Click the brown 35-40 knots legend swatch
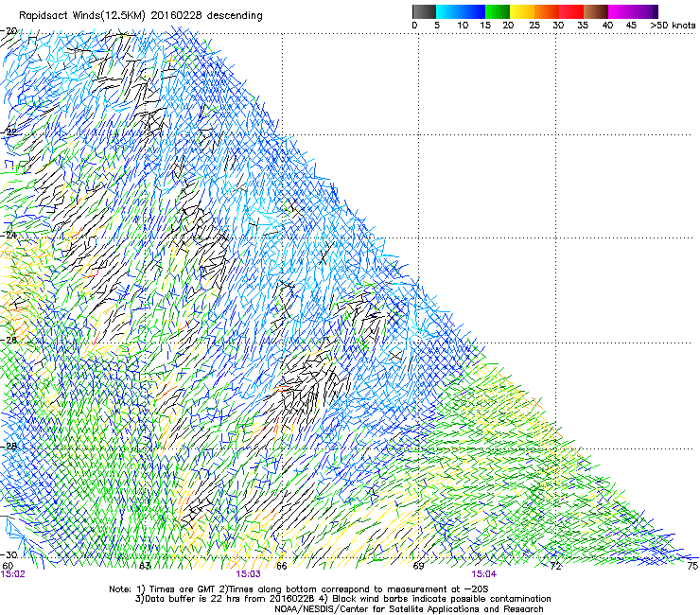 tap(596, 11)
